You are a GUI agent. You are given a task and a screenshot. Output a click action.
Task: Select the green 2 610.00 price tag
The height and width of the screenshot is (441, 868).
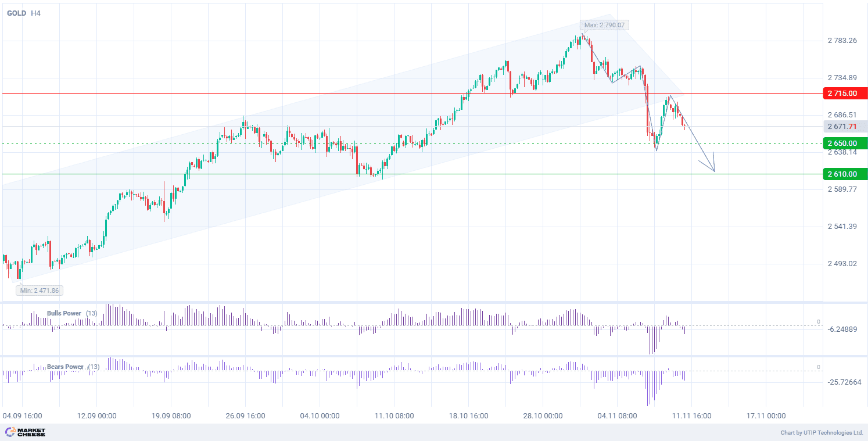pos(845,174)
